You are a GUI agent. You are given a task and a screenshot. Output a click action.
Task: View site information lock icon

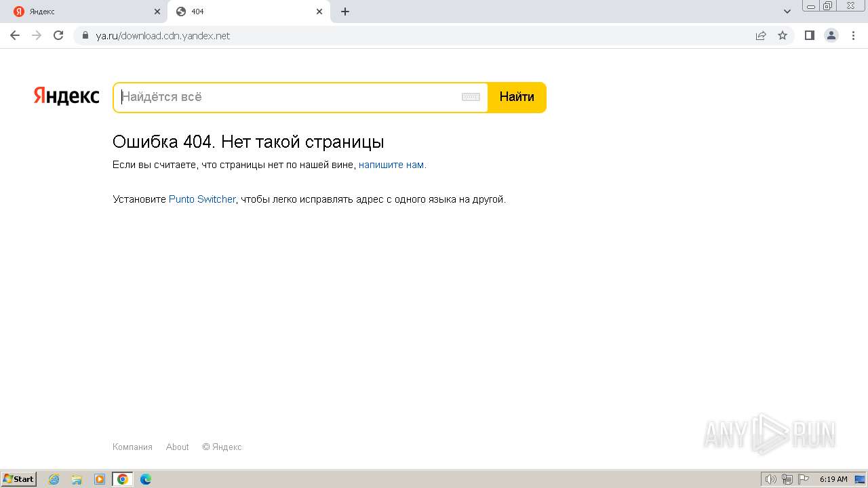[85, 35]
